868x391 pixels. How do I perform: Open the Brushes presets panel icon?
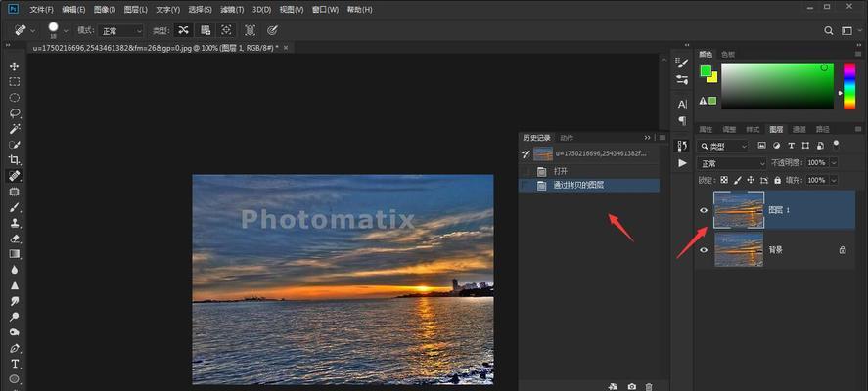[x=682, y=80]
